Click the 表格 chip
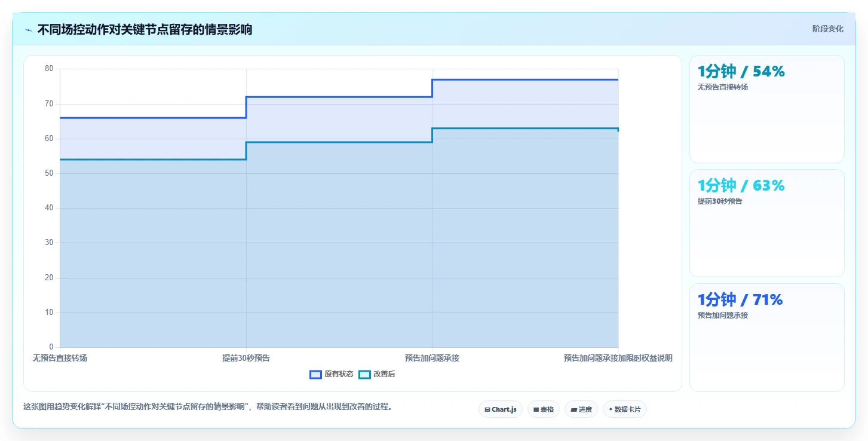Image resolution: width=868 pixels, height=441 pixels. (x=544, y=409)
